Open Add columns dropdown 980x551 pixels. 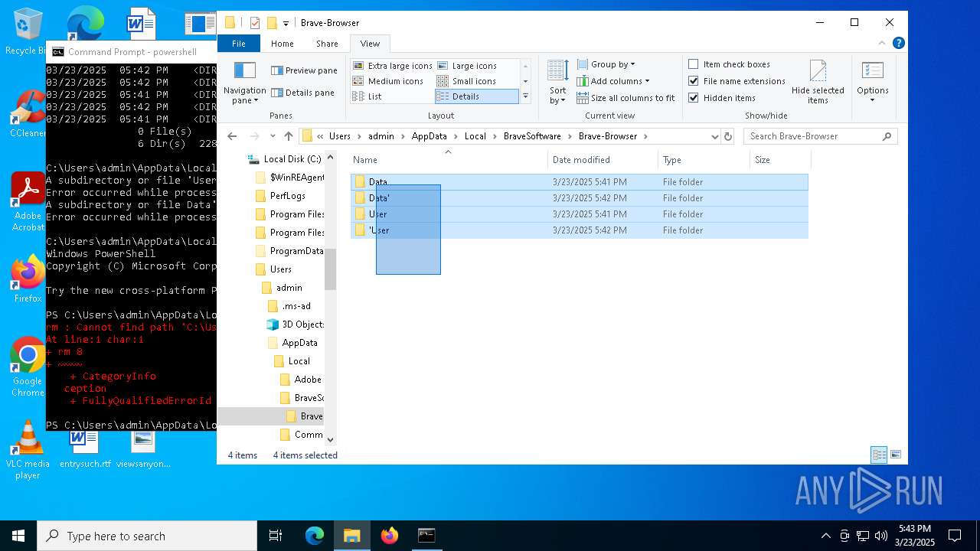pyautogui.click(x=612, y=81)
